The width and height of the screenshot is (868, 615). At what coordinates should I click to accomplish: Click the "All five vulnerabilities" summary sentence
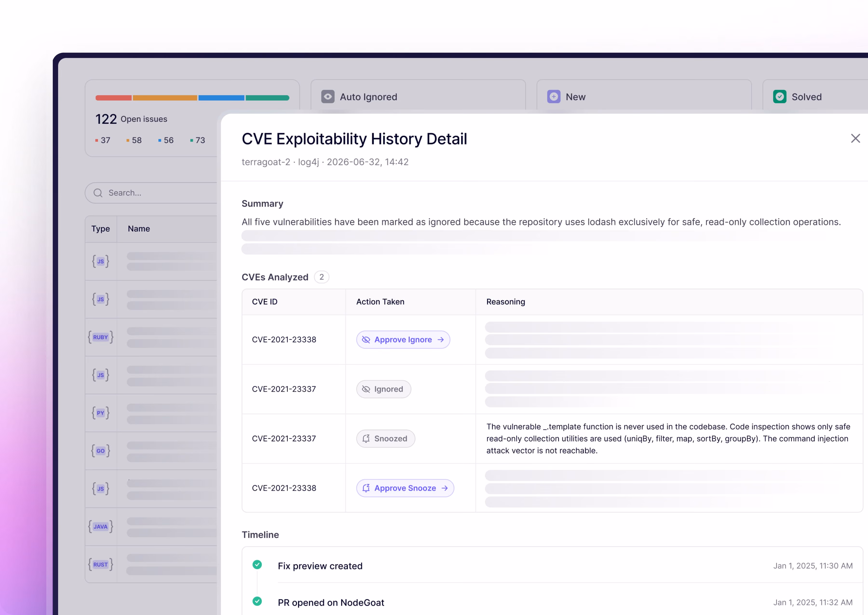pos(541,222)
